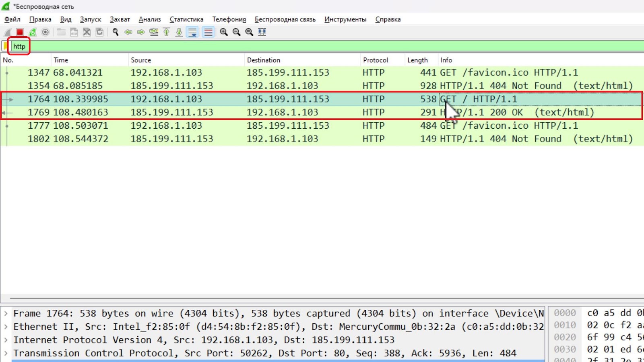Sort by the No. column header
This screenshot has width=644, height=362.
pyautogui.click(x=26, y=60)
